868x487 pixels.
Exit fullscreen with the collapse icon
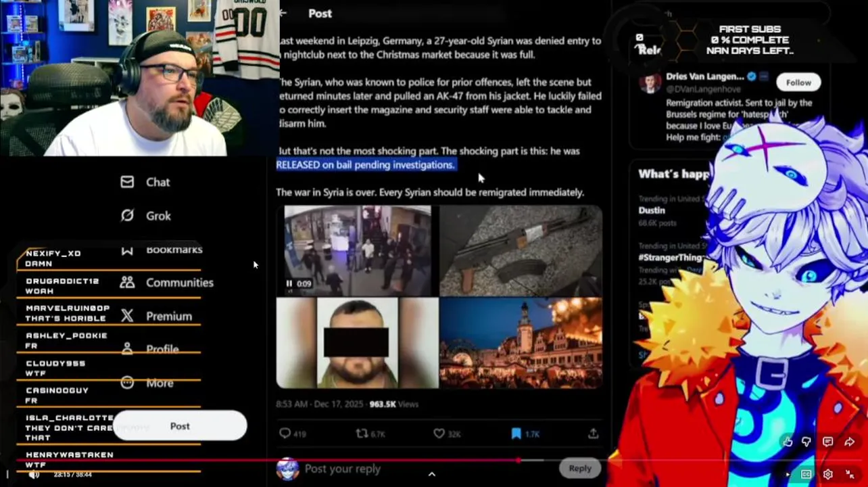pyautogui.click(x=850, y=474)
